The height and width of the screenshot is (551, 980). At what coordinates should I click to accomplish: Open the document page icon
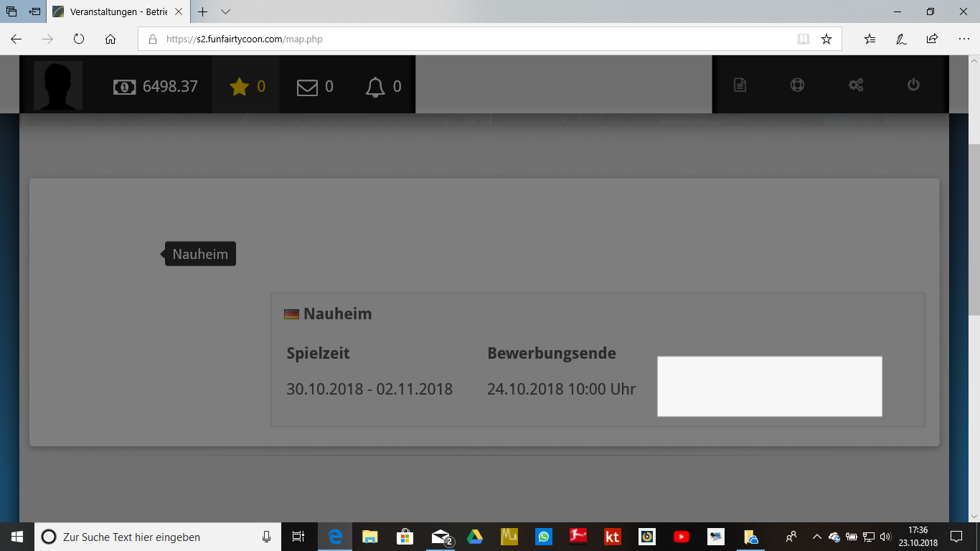pyautogui.click(x=740, y=85)
